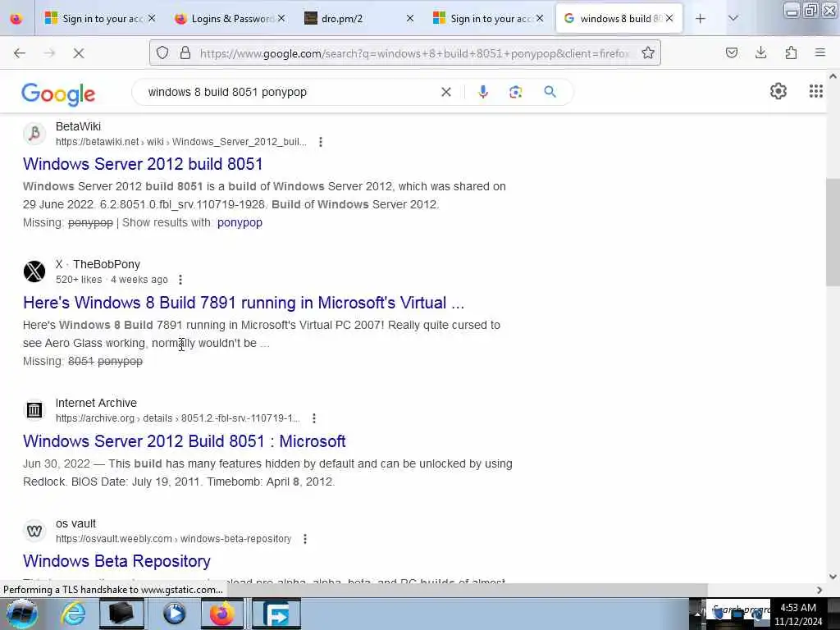840x630 pixels.
Task: Expand the list all tabs chevron
Action: [733, 19]
